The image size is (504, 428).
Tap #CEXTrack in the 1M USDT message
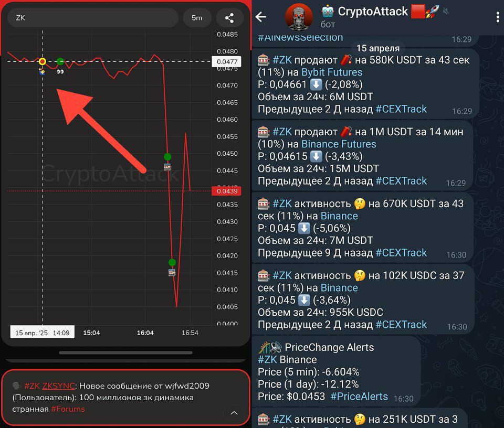pyautogui.click(x=401, y=181)
